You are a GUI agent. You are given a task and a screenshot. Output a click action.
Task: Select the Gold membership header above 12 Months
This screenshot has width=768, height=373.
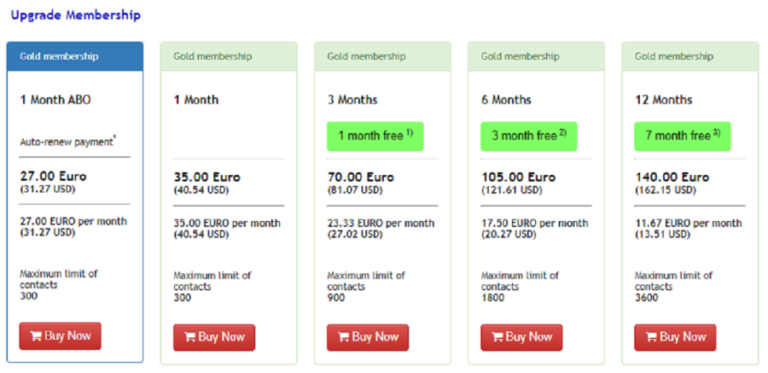(x=690, y=56)
